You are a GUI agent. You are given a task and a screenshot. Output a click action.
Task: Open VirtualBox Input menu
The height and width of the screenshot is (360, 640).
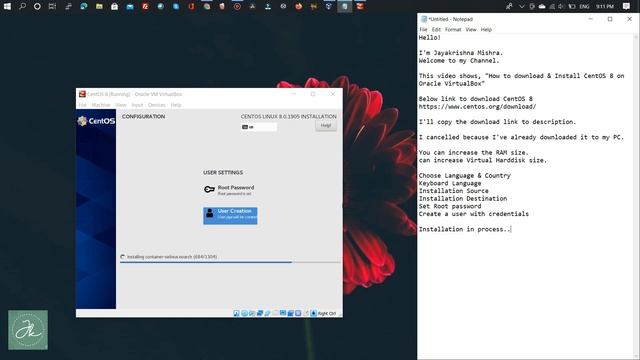pos(137,105)
